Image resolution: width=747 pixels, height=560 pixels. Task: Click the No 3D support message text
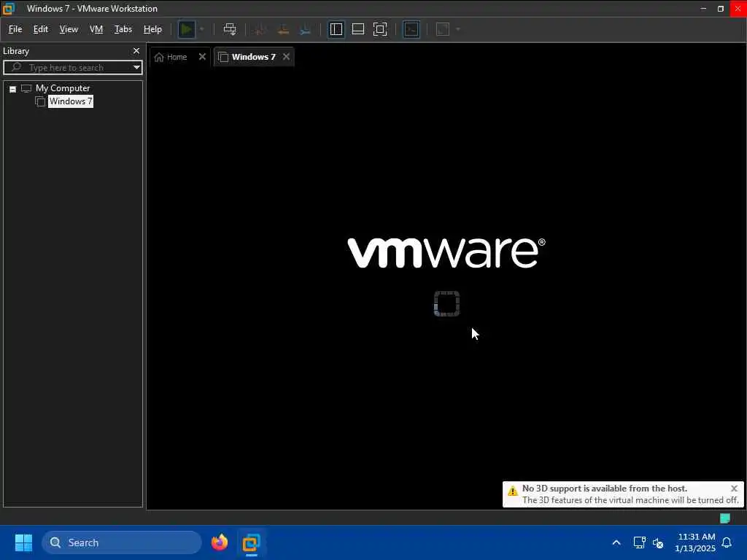605,489
